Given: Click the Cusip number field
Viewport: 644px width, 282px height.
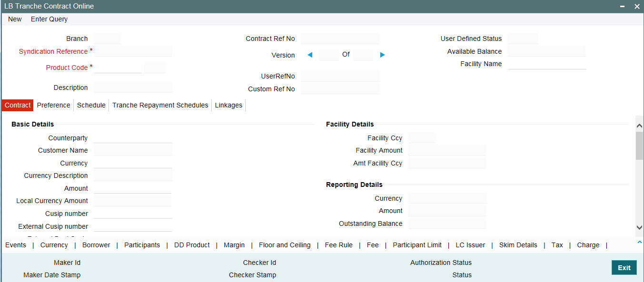Looking at the screenshot, I should tap(133, 214).
